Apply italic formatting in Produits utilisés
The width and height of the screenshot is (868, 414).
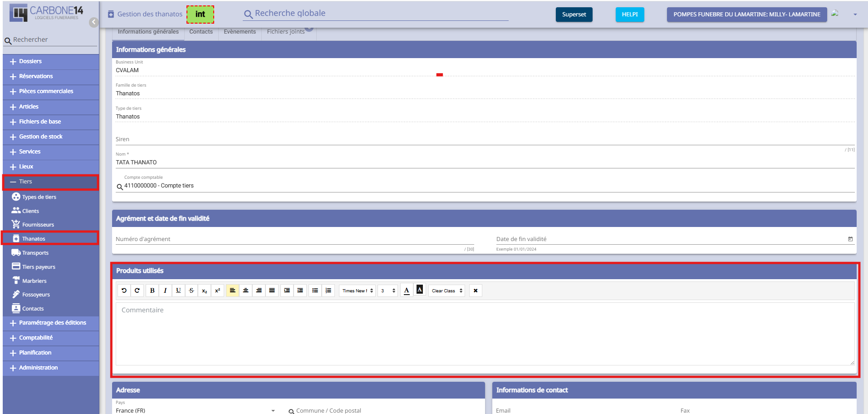165,291
